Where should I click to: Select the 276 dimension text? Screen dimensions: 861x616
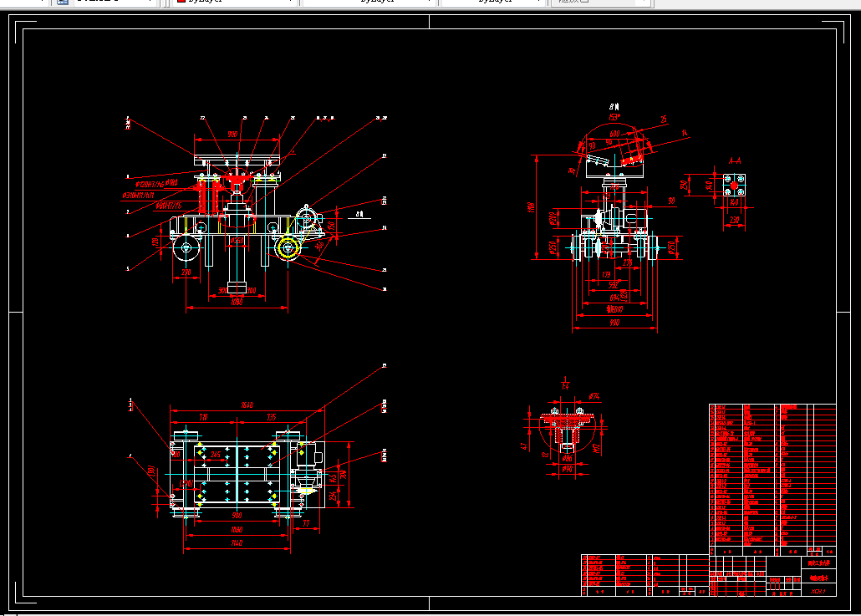[628, 263]
